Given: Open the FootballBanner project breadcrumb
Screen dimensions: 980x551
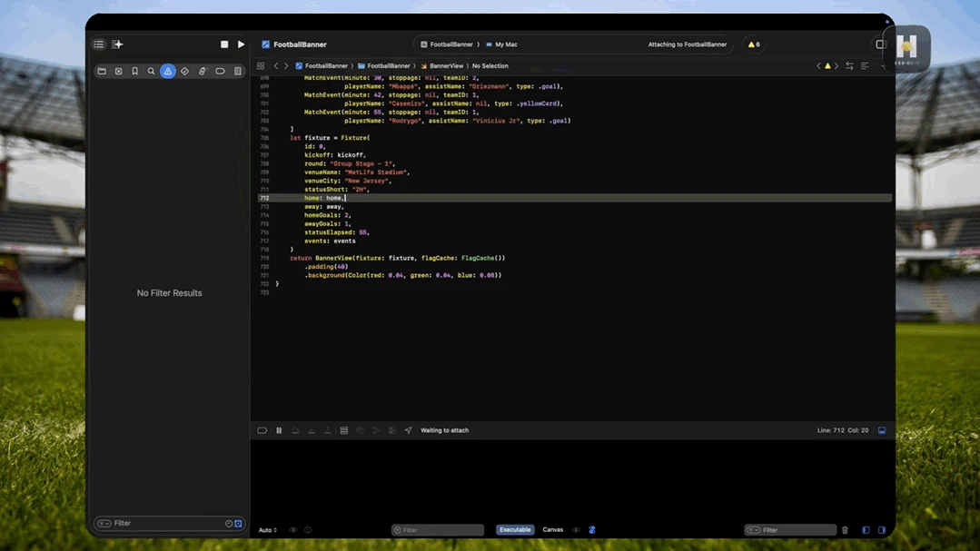Looking at the screenshot, I should [322, 65].
